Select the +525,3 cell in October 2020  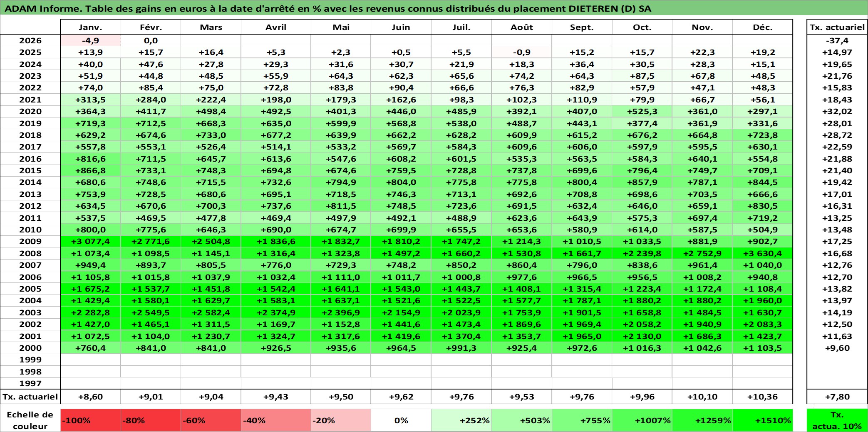[x=642, y=111]
